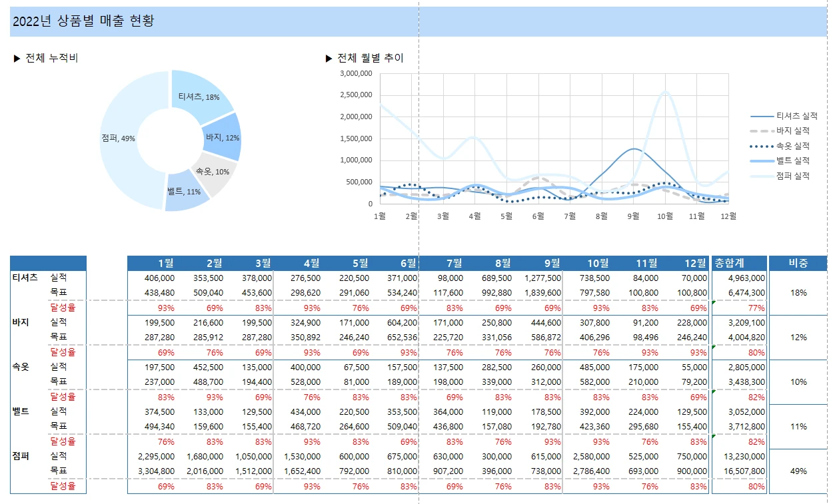The image size is (837, 504).
Task: Click the 전체 월별 추이 section heading
Action: coord(370,59)
